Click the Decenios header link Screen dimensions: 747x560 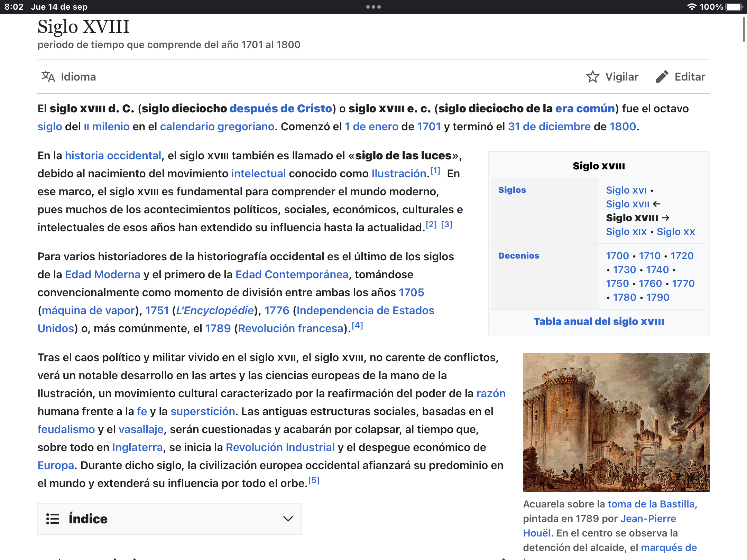[518, 256]
